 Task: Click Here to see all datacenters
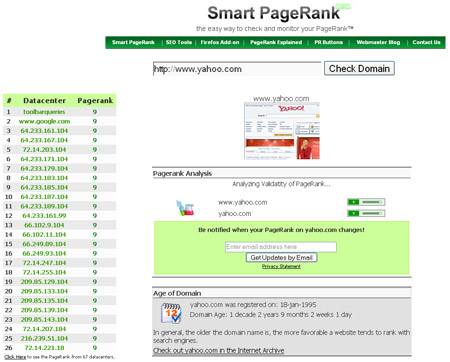pos(15,357)
